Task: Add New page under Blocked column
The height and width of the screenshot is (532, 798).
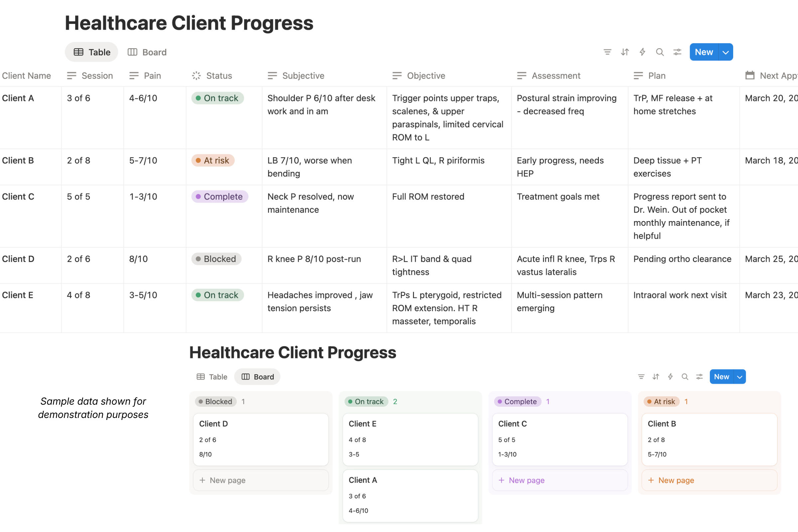Action: click(261, 480)
